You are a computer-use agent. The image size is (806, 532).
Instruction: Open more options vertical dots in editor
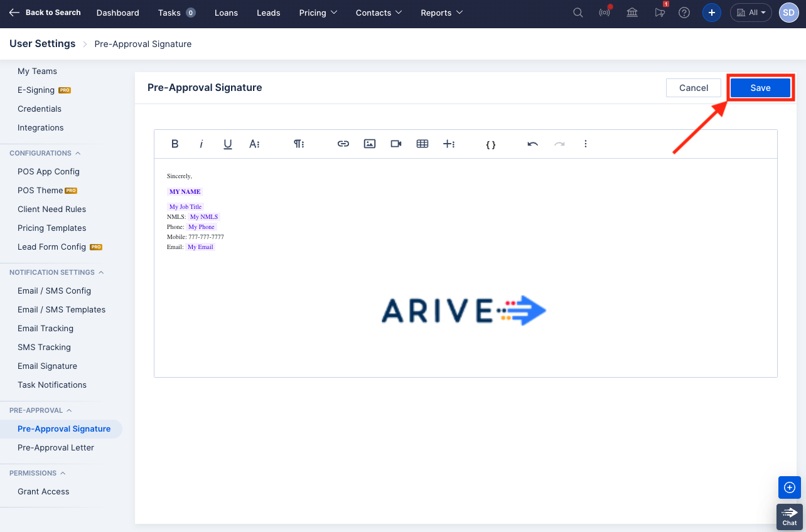click(x=586, y=144)
